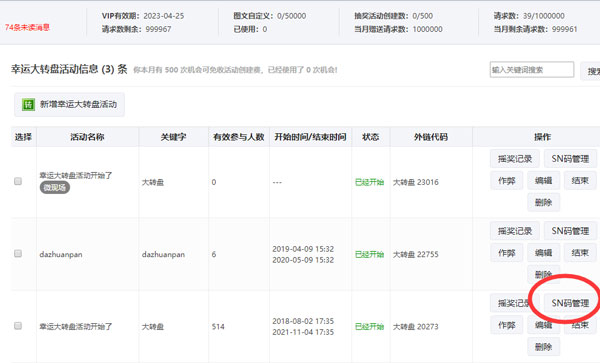600x363 pixels.
Task: Click the date 2019-04-09 15:32
Action: [303, 249]
